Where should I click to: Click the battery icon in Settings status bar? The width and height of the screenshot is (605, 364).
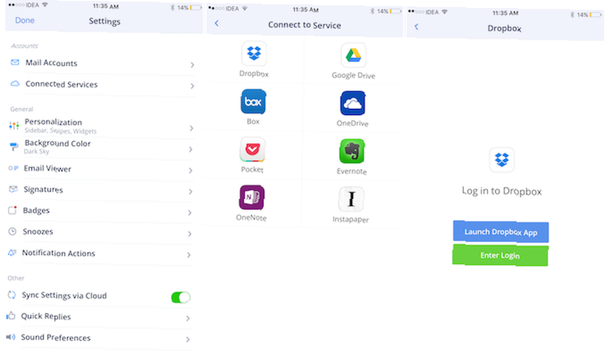click(x=196, y=8)
